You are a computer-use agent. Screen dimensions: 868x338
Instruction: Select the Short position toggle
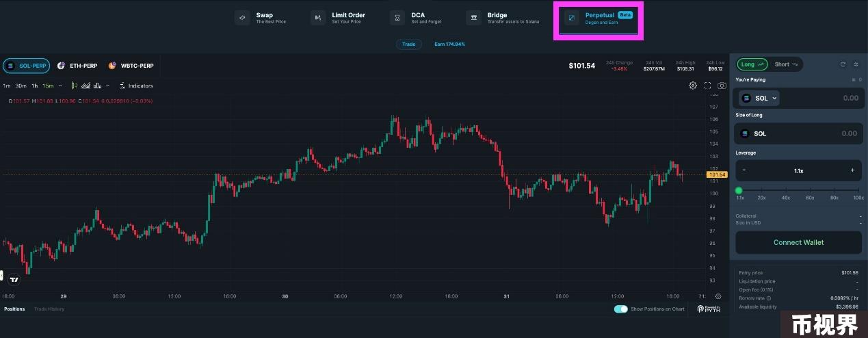coord(786,65)
